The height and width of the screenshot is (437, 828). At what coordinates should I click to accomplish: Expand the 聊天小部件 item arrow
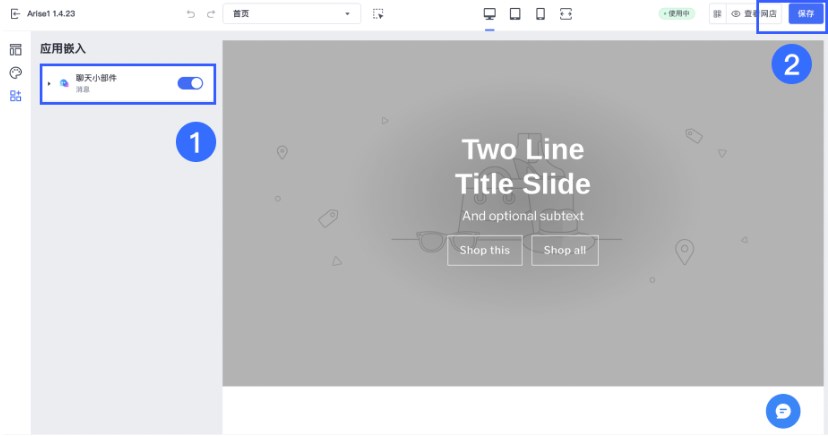[x=49, y=83]
